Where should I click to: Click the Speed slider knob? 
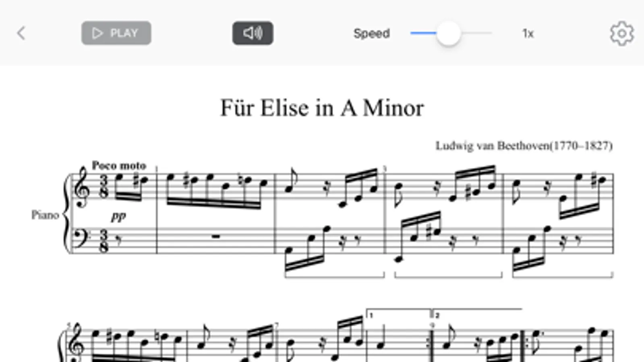pyautogui.click(x=448, y=33)
